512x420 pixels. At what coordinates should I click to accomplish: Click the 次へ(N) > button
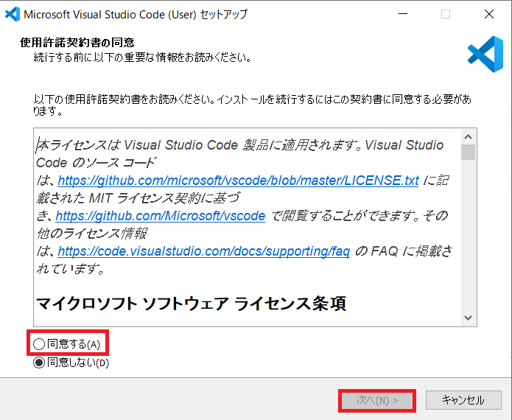(x=376, y=400)
